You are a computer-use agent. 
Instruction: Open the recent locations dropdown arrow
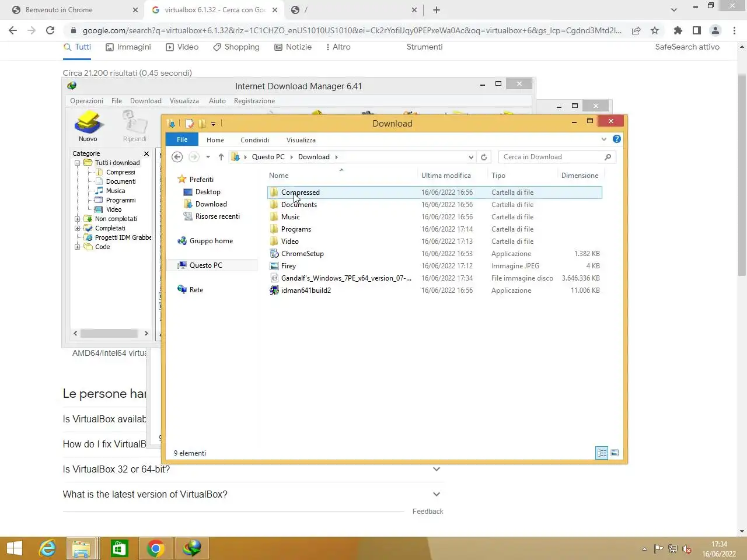pos(208,157)
